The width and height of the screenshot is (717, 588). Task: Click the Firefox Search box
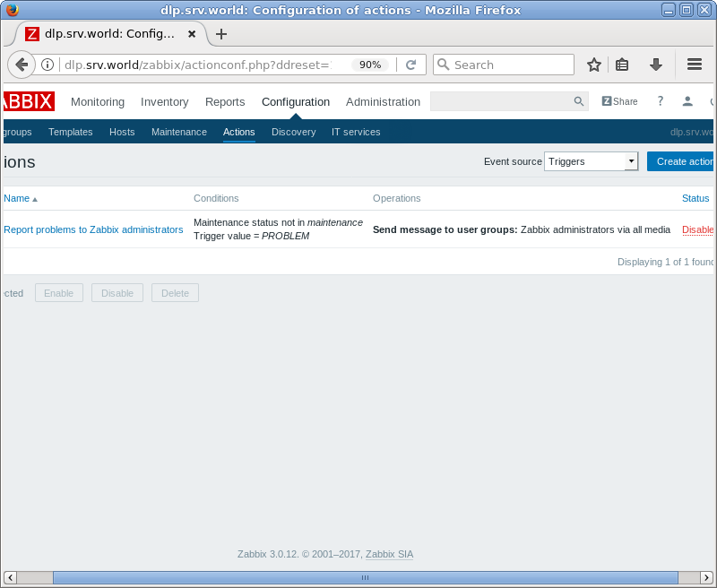[x=504, y=65]
